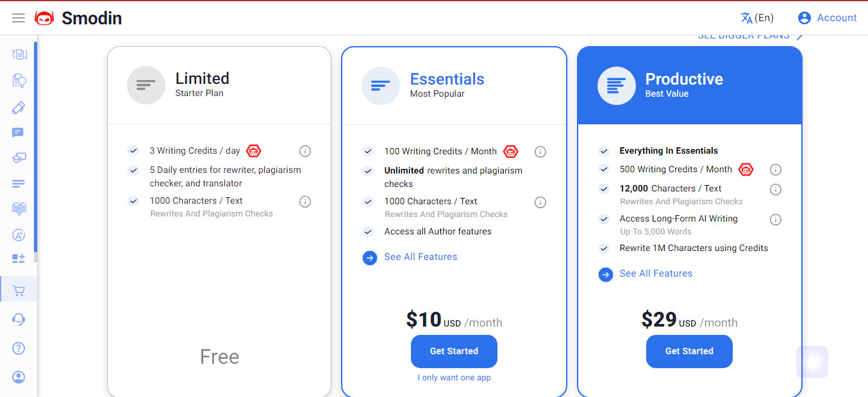The width and height of the screenshot is (868, 397).
Task: Open the language selector (En)
Action: [x=757, y=18]
